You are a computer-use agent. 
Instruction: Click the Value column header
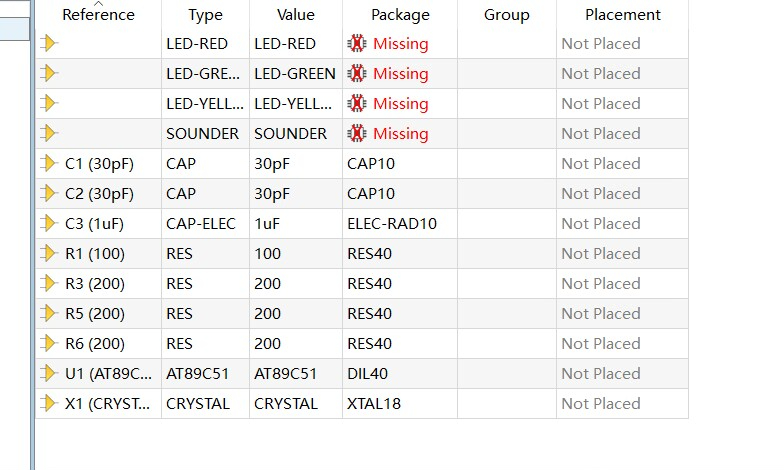tap(296, 14)
